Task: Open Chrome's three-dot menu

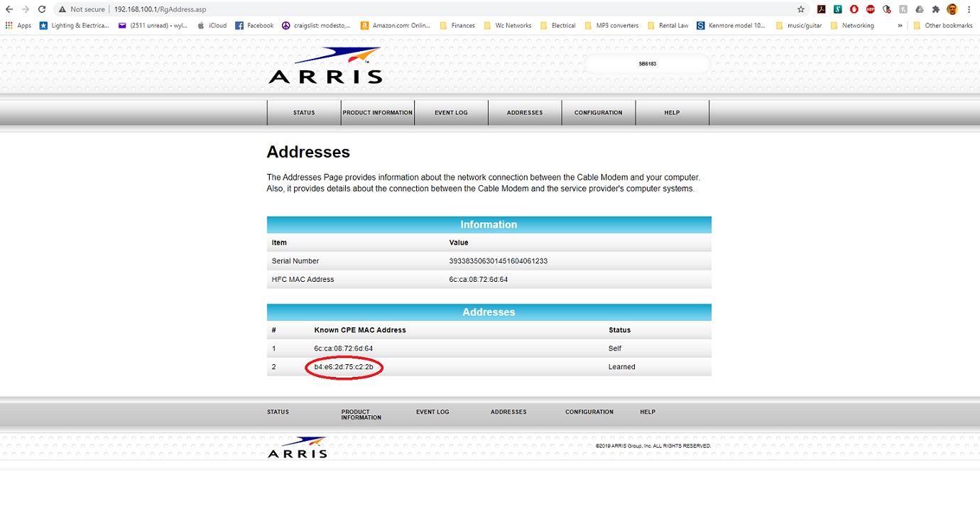Action: (x=969, y=9)
